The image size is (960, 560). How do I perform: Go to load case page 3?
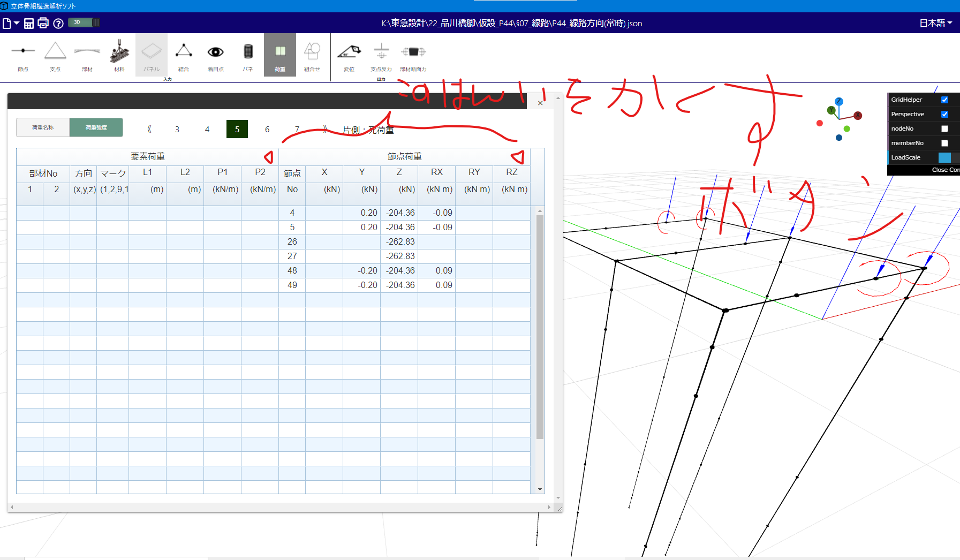click(x=177, y=130)
